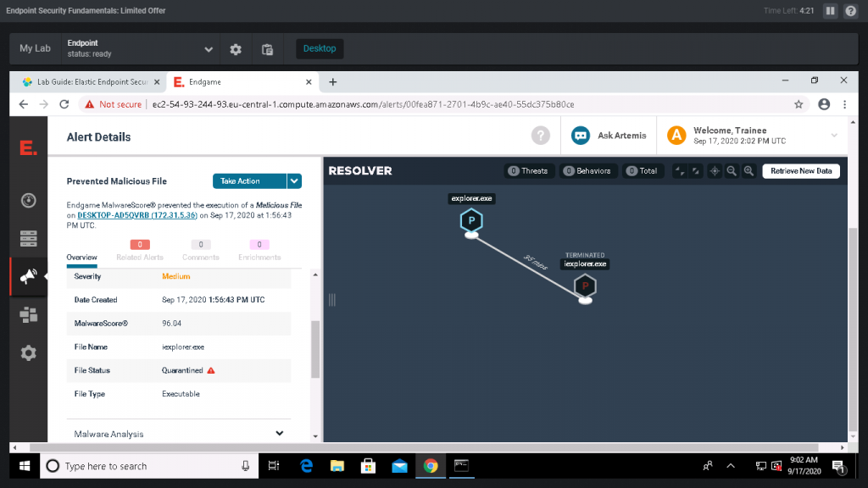Switch to the Enrichments tab
Viewport: 868px width, 488px height.
coord(259,258)
